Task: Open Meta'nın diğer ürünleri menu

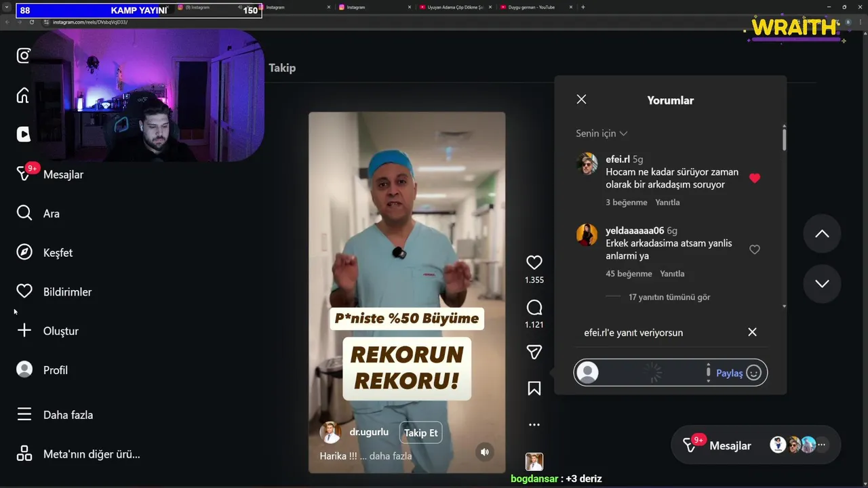Action: coord(79,454)
